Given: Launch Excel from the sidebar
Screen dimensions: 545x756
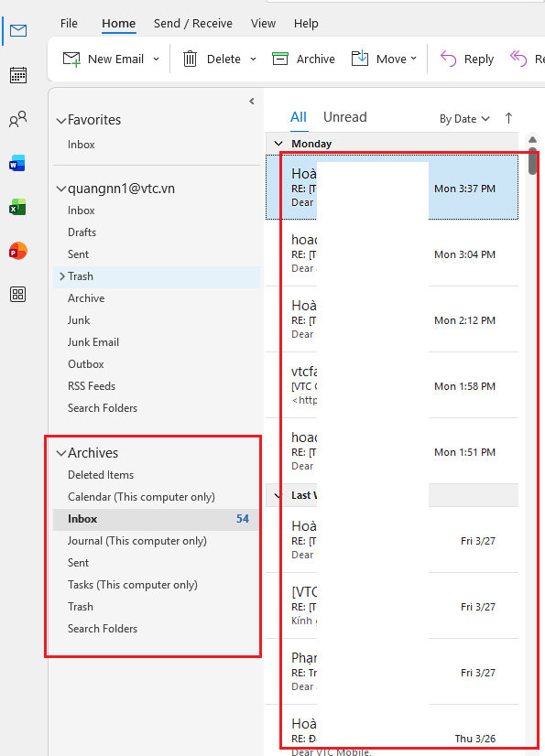Looking at the screenshot, I should (17, 208).
